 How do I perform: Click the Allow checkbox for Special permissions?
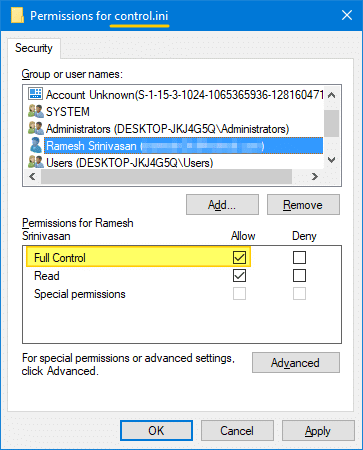click(239, 294)
